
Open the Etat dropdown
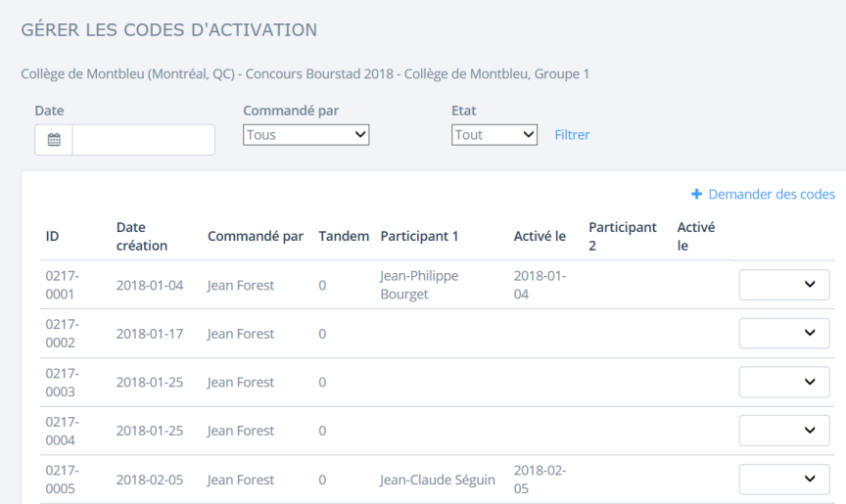click(x=494, y=135)
